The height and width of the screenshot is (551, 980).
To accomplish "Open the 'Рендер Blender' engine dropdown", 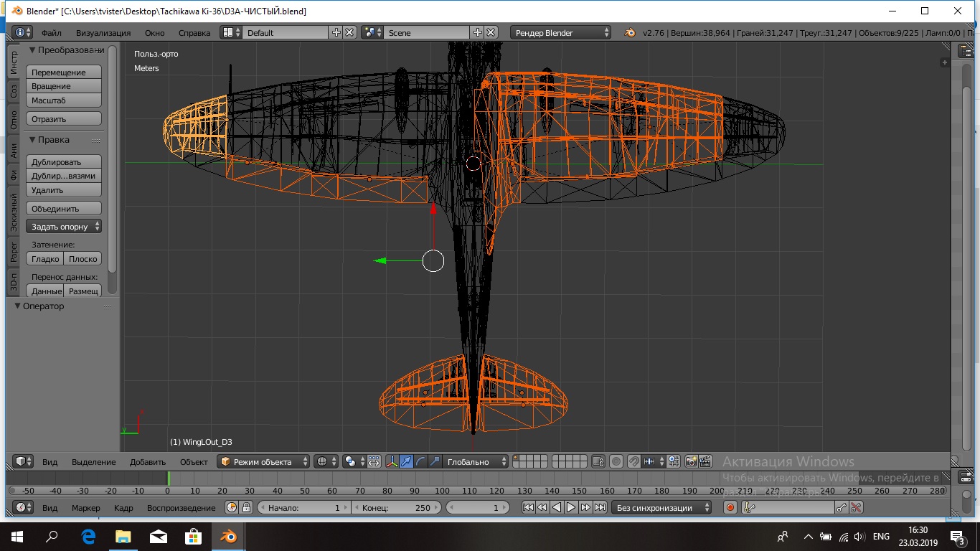I will pos(561,32).
